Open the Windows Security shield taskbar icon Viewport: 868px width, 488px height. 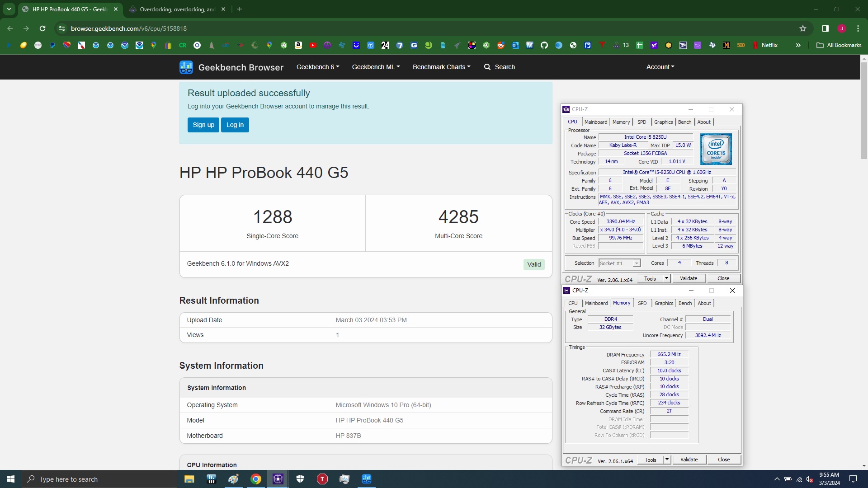click(x=300, y=479)
